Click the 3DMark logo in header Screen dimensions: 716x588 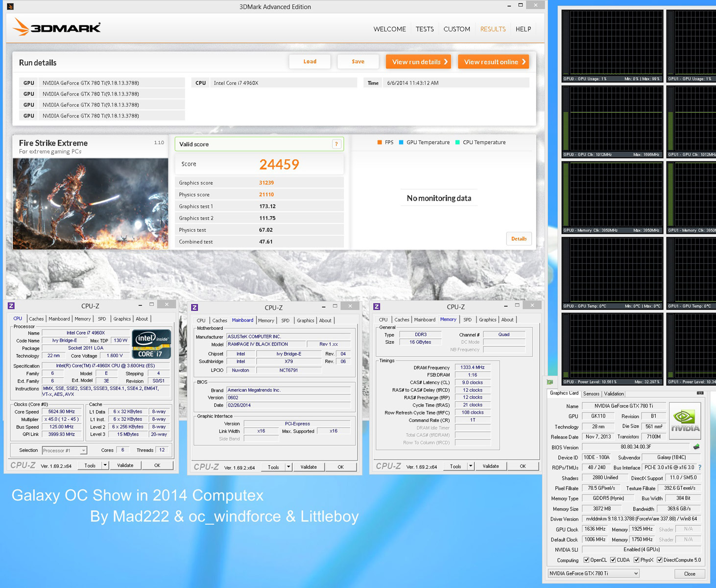click(57, 27)
